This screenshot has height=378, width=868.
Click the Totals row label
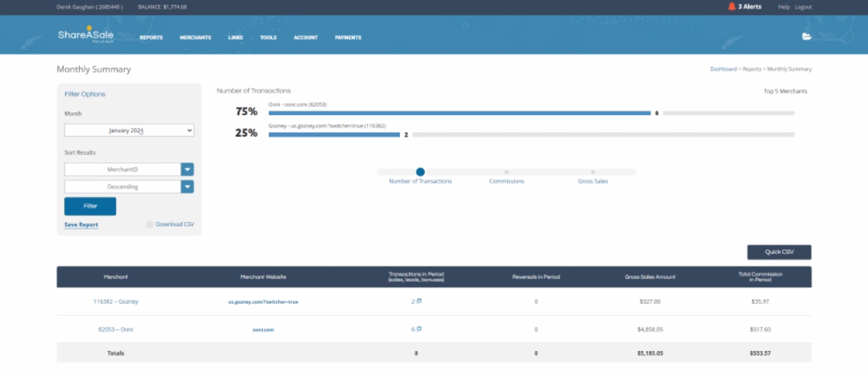pyautogui.click(x=116, y=353)
